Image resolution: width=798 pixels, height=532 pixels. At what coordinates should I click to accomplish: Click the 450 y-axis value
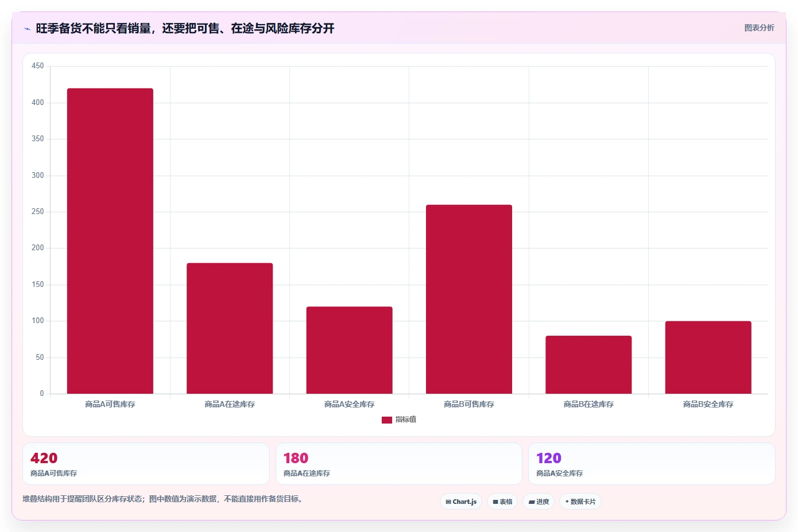38,66
